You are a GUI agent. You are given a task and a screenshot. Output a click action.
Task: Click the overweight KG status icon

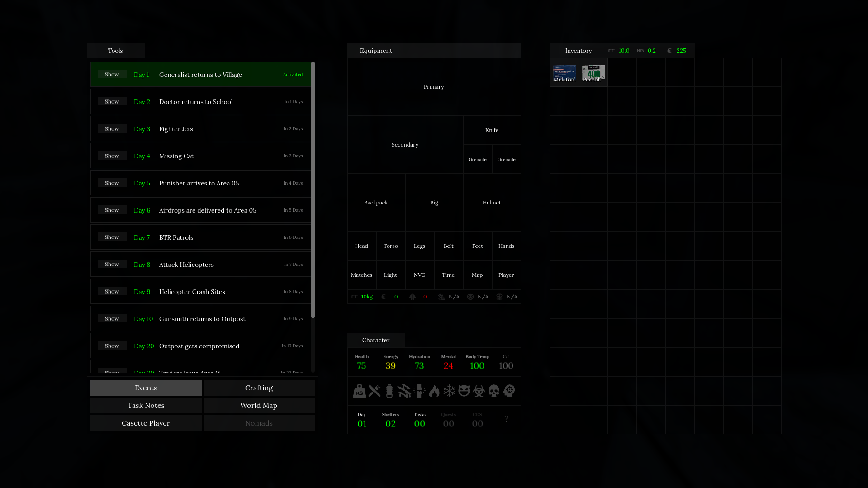click(x=359, y=391)
